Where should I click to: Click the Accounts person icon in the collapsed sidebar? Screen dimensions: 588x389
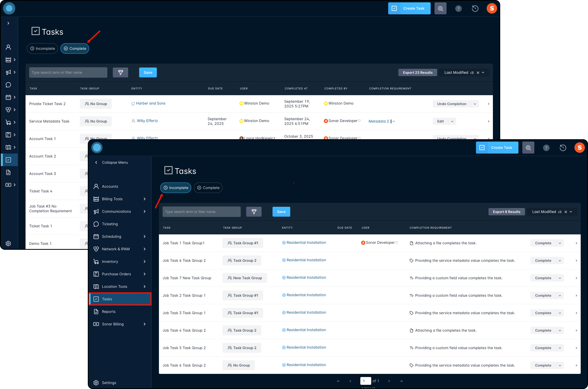coord(8,47)
